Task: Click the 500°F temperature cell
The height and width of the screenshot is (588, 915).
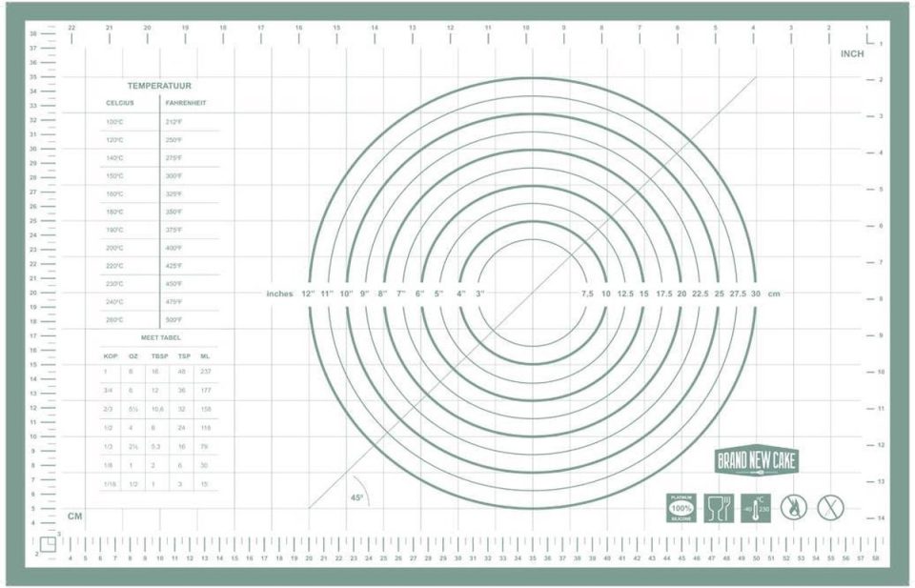Action: coord(173,319)
